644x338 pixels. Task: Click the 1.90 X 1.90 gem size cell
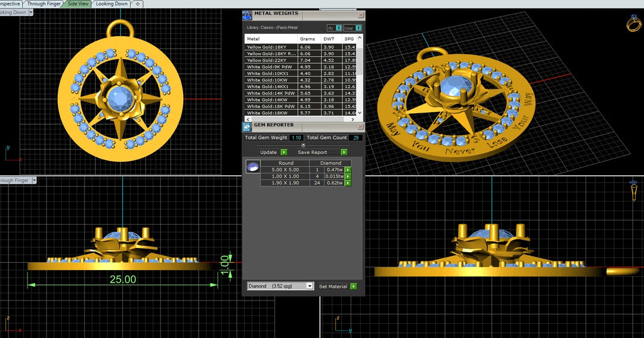coord(285,183)
